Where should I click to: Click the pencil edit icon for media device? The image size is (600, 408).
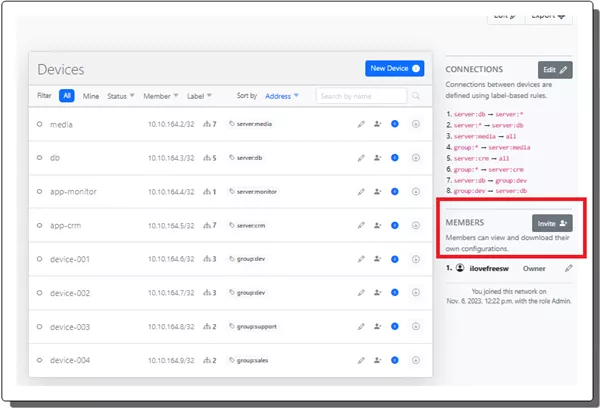tap(361, 124)
